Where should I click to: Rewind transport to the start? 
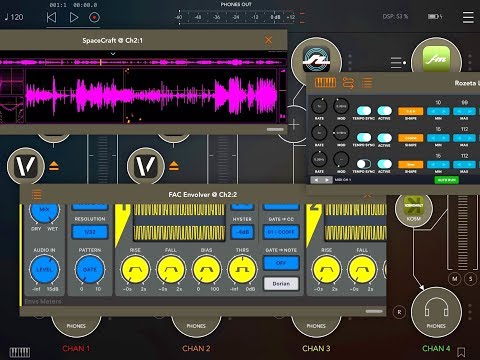pos(51,17)
